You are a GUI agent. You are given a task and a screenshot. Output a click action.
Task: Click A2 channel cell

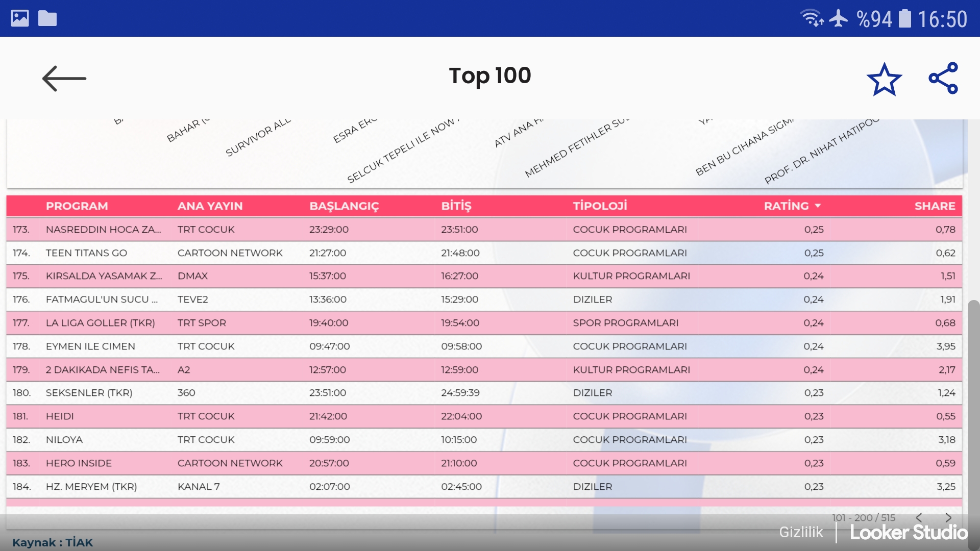click(184, 370)
